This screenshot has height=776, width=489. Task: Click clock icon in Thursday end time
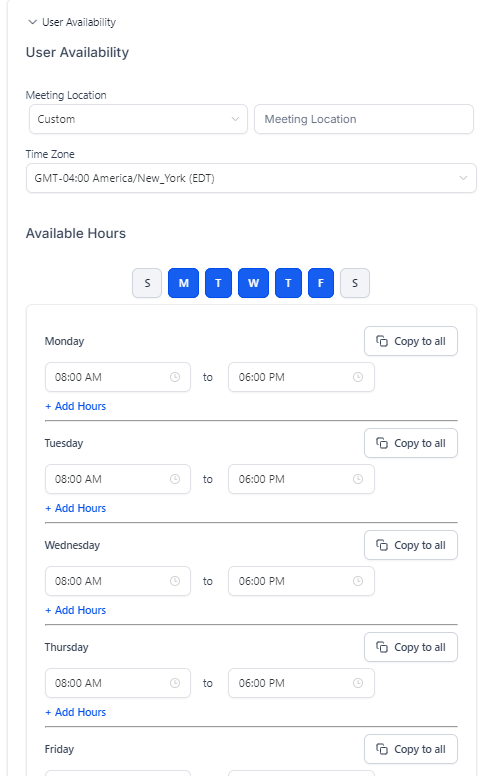point(358,683)
